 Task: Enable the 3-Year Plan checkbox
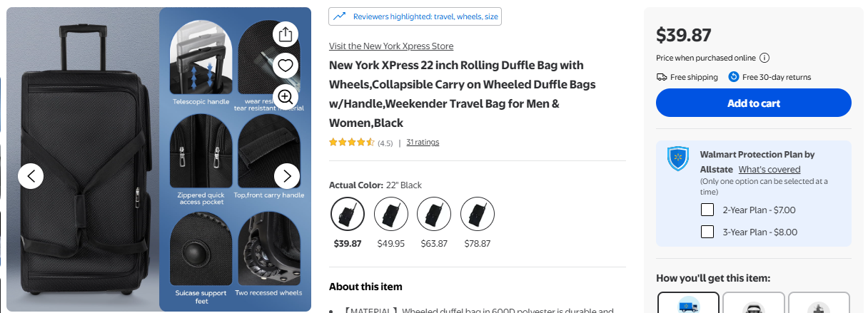pos(707,232)
